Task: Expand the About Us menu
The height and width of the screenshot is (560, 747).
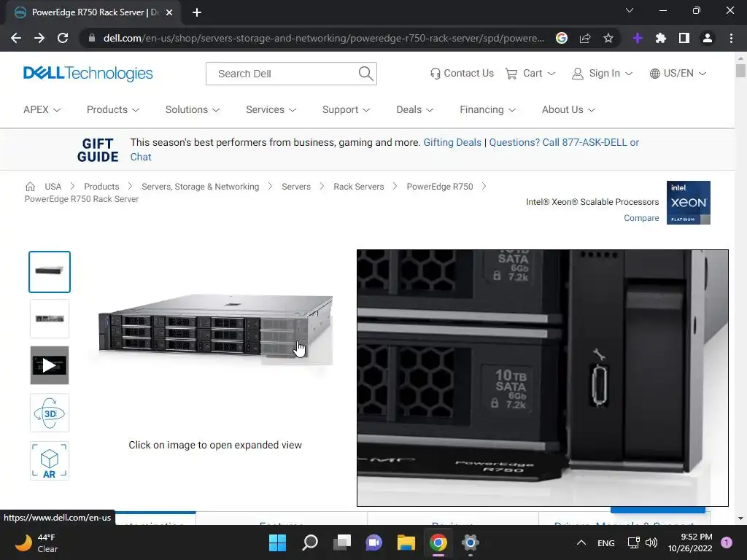Action: click(568, 109)
